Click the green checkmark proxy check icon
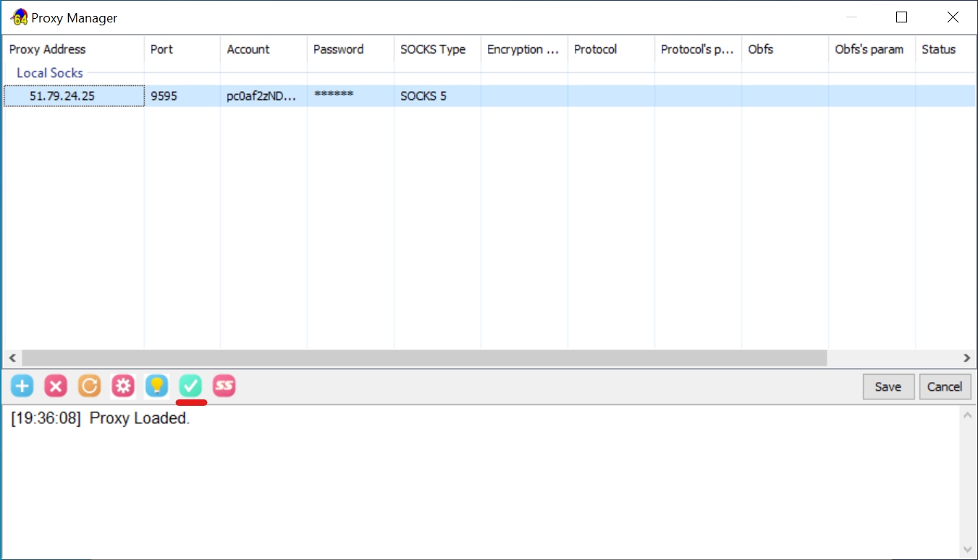The width and height of the screenshot is (978, 560). coord(190,386)
